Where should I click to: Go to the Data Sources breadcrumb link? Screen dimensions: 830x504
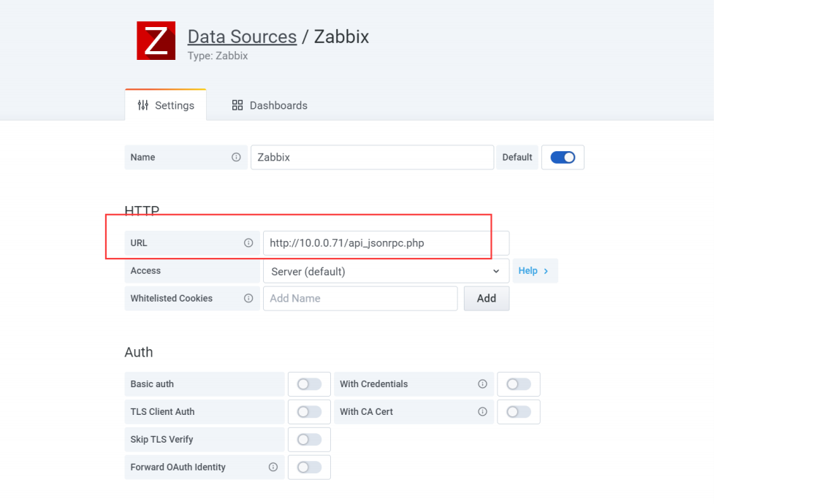(x=242, y=37)
